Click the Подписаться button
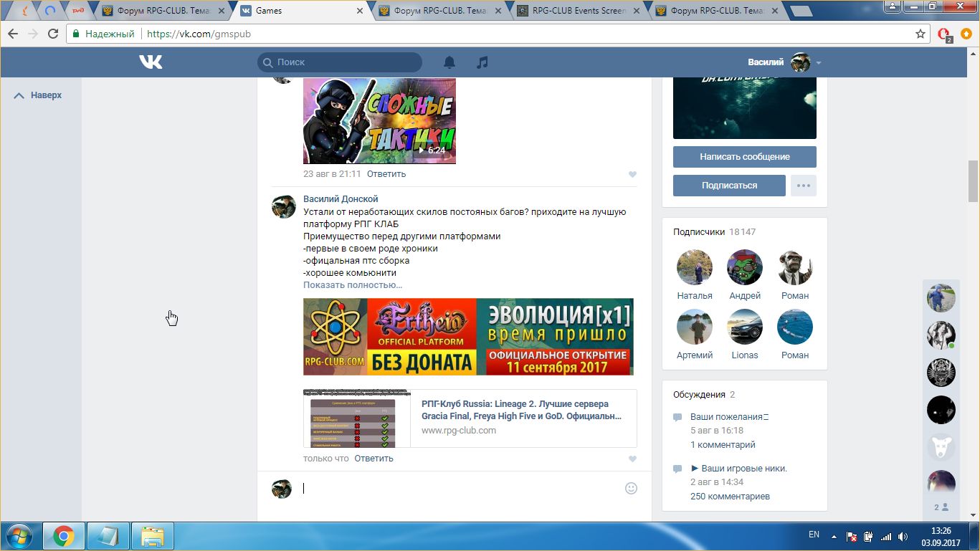Viewport: 980px width, 551px height. (729, 186)
